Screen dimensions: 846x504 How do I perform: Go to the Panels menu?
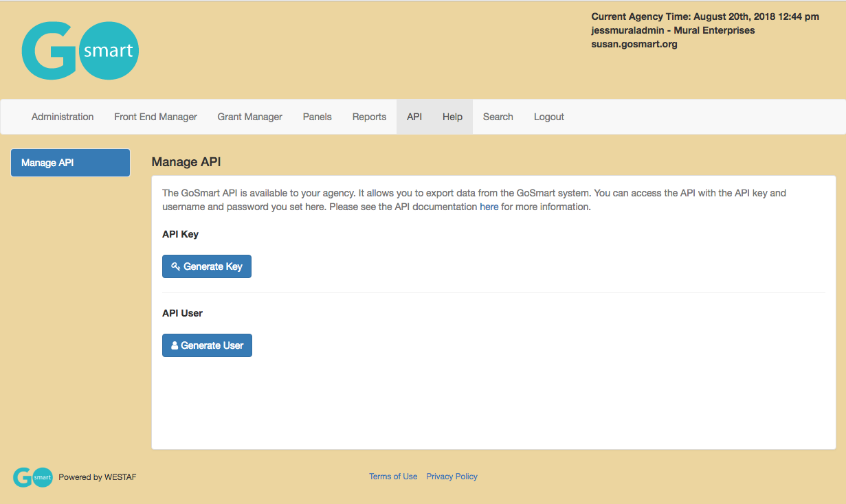[318, 117]
